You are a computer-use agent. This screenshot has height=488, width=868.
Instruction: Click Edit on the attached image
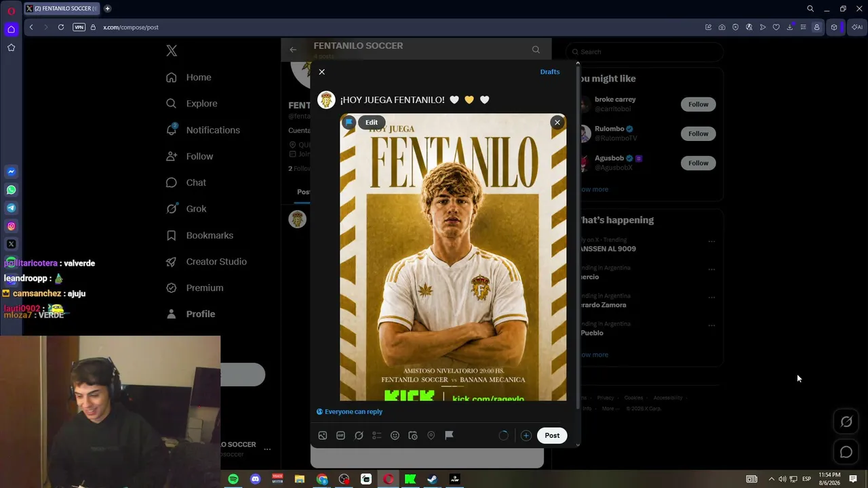(x=372, y=123)
